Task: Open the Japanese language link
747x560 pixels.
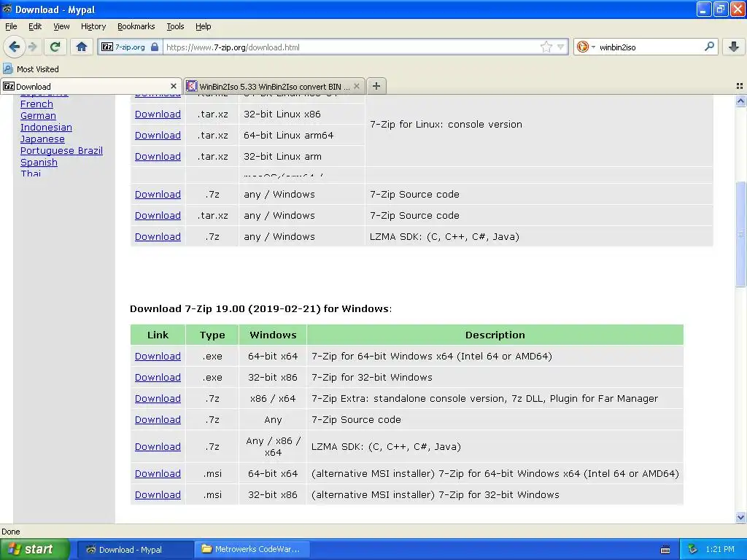Action: point(42,139)
